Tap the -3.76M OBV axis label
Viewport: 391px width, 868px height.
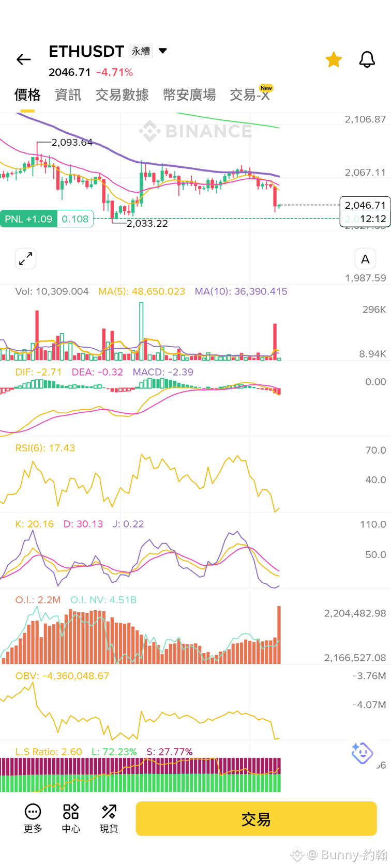(369, 676)
